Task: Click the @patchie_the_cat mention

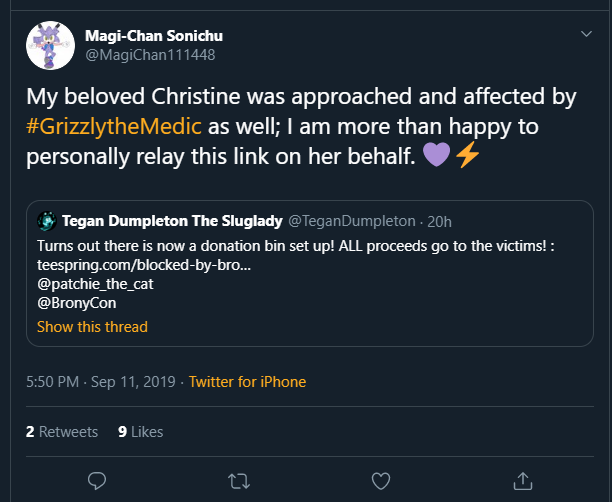Action: pyautogui.click(x=95, y=284)
